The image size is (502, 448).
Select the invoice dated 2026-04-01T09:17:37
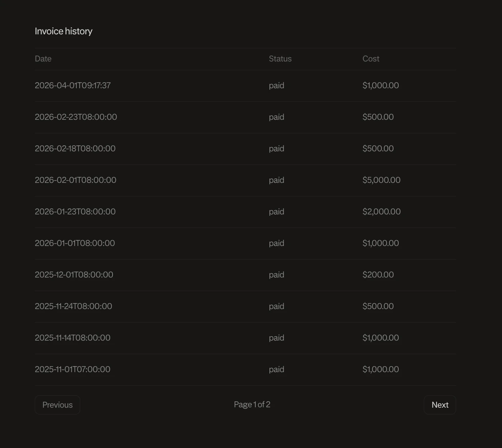73,85
